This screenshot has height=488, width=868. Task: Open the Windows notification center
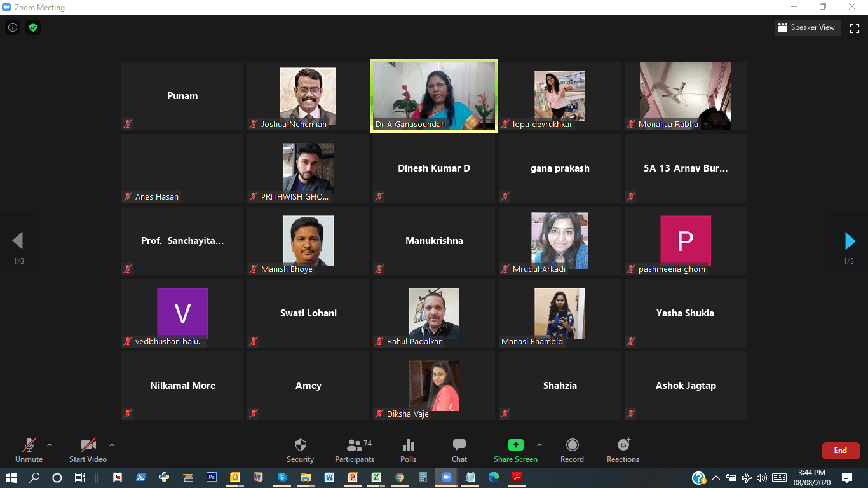pos(847,477)
